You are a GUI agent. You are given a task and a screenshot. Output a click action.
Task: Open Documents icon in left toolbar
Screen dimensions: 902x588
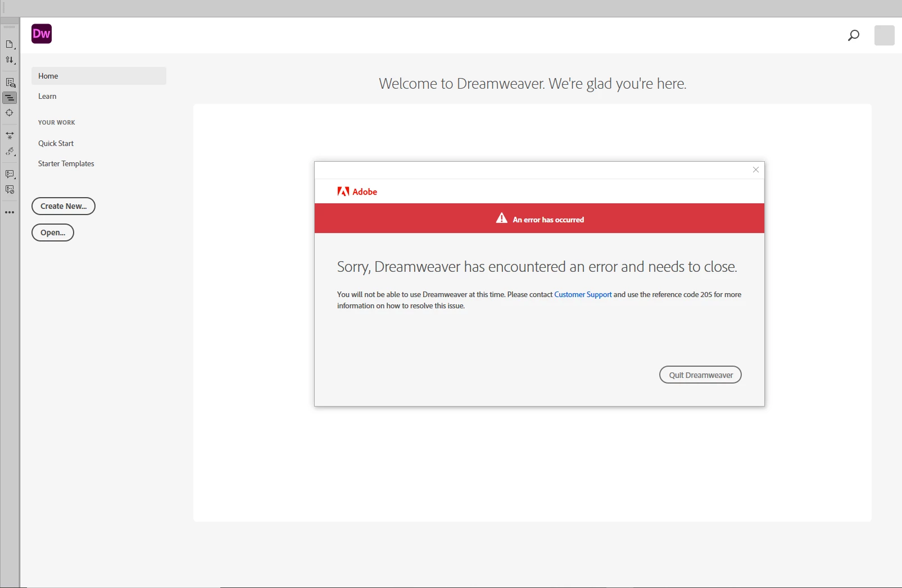10,44
